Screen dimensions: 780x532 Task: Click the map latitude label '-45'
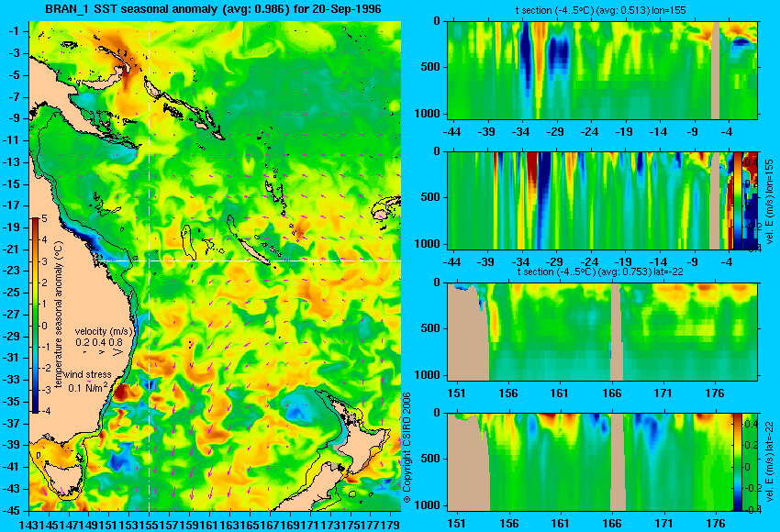11,511
